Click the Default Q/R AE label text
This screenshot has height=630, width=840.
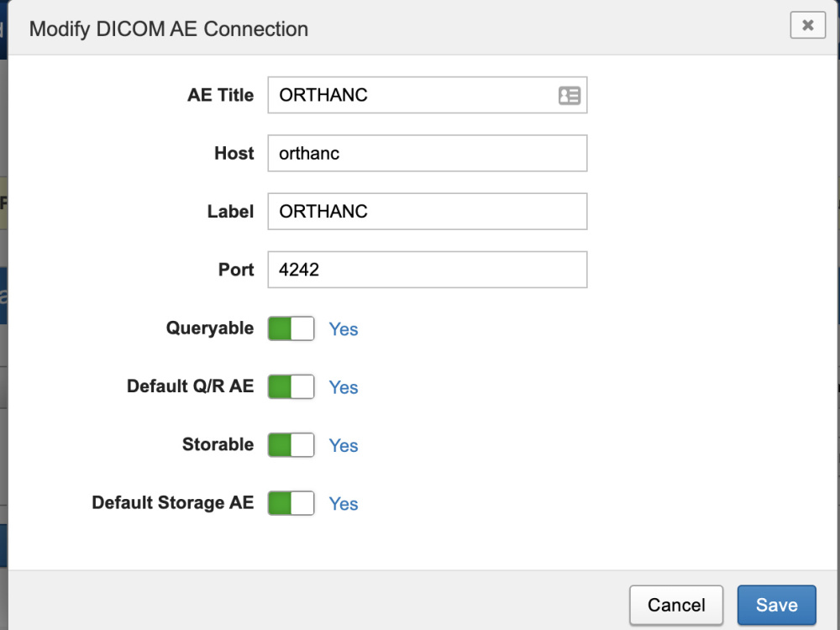(x=190, y=386)
